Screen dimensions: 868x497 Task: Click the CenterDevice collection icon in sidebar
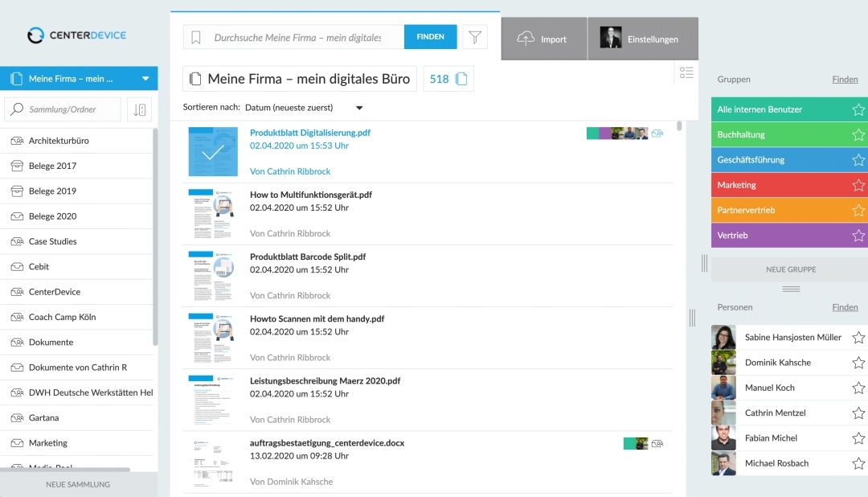click(x=17, y=292)
